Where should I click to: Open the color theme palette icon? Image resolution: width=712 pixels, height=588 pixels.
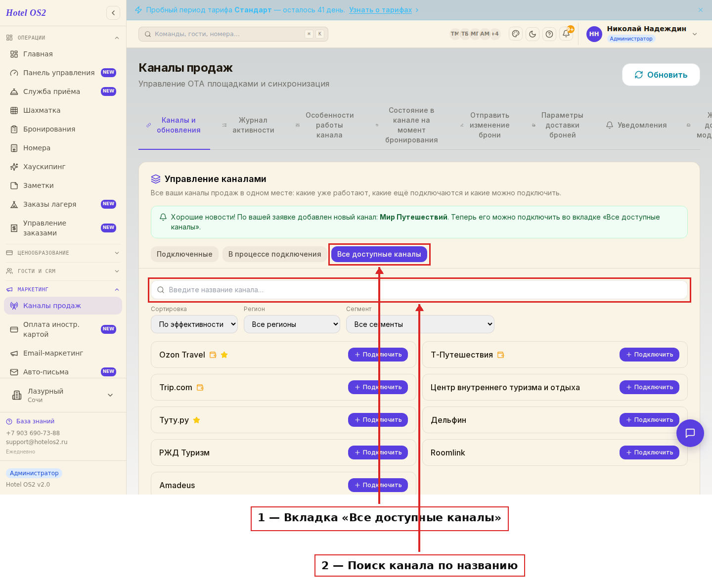coord(516,34)
